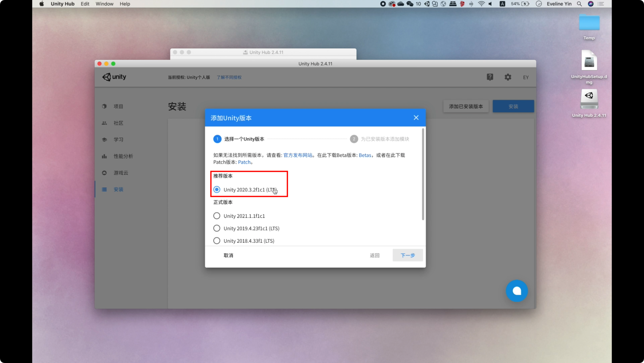The image size is (644, 363).
Task: Open the EY account menu
Action: tap(526, 77)
